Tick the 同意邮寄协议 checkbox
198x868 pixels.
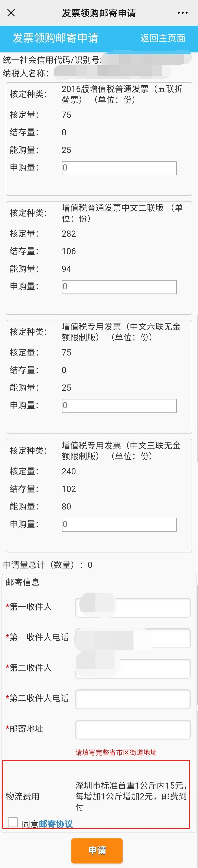click(x=13, y=822)
